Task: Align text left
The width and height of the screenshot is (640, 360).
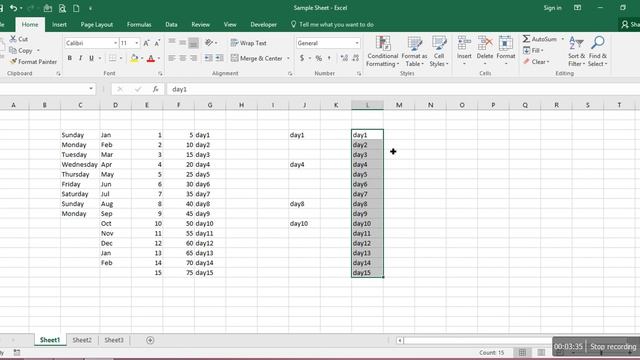Action: pos(172,58)
